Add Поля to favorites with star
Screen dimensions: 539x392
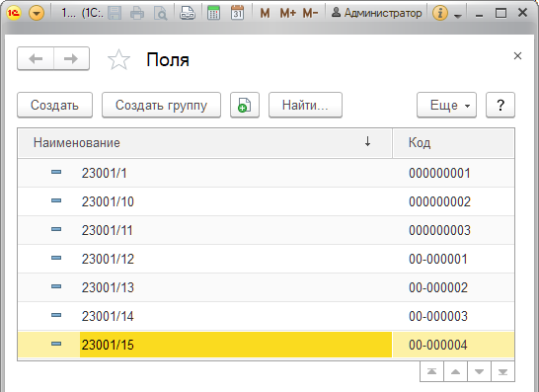(x=118, y=59)
